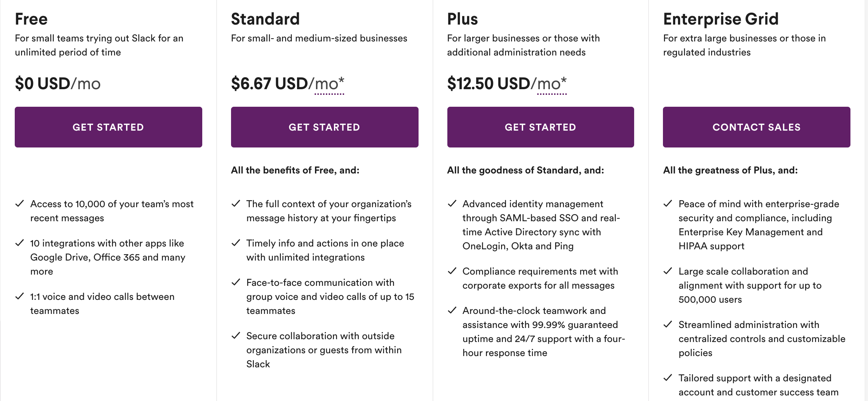Click CONTACT SALES for Enterprise Grid
The width and height of the screenshot is (868, 401).
pyautogui.click(x=756, y=127)
